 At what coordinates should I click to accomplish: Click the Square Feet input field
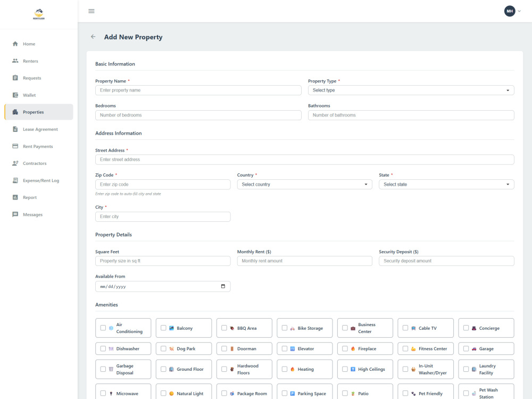coord(163,261)
